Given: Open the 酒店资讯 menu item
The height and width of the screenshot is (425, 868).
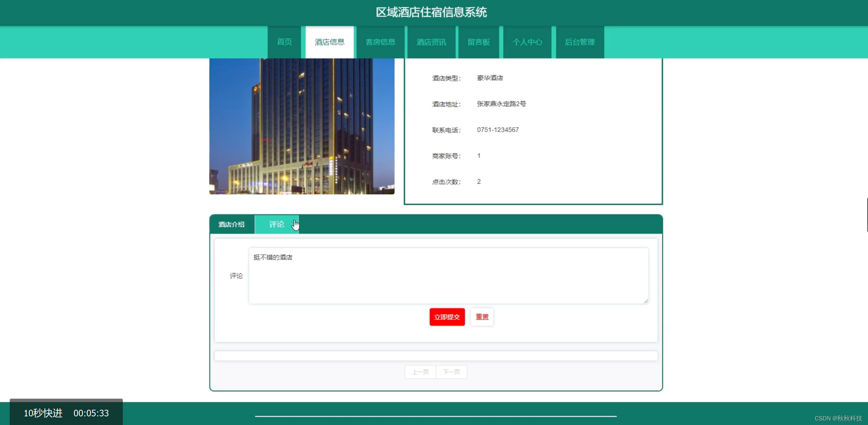Looking at the screenshot, I should pos(431,42).
